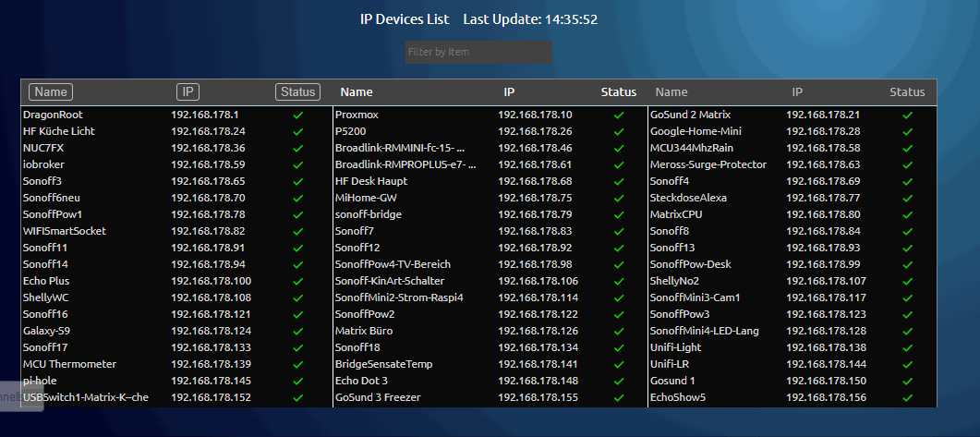
Task: Click the green status check for EchoShow5
Action: pyautogui.click(x=908, y=397)
